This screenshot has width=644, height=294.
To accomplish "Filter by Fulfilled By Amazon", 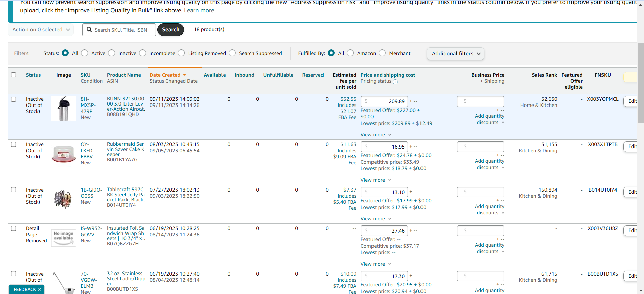I will click(350, 53).
